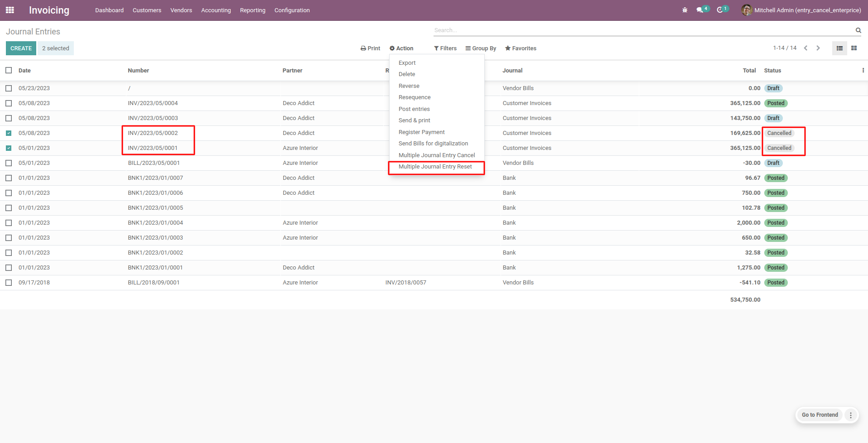This screenshot has width=868, height=443.
Task: Select the INV/2023/05/0004 row checkbox
Action: point(9,103)
